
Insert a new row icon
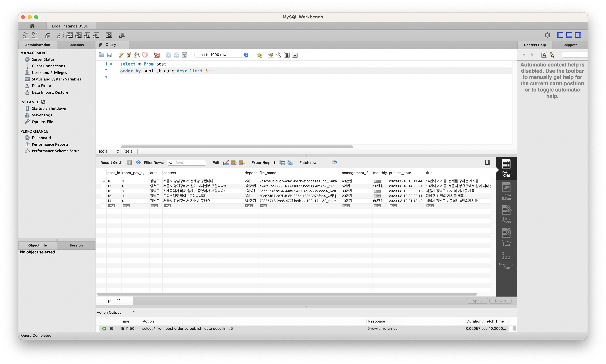point(234,163)
